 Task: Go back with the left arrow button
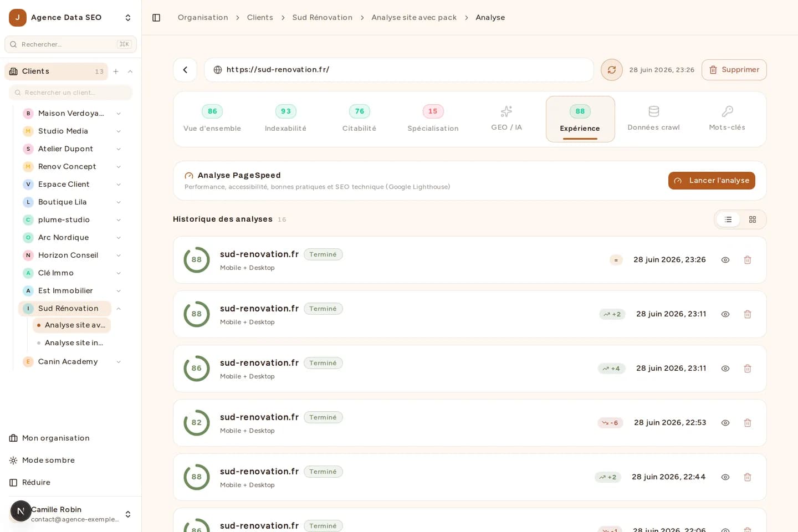pos(185,70)
